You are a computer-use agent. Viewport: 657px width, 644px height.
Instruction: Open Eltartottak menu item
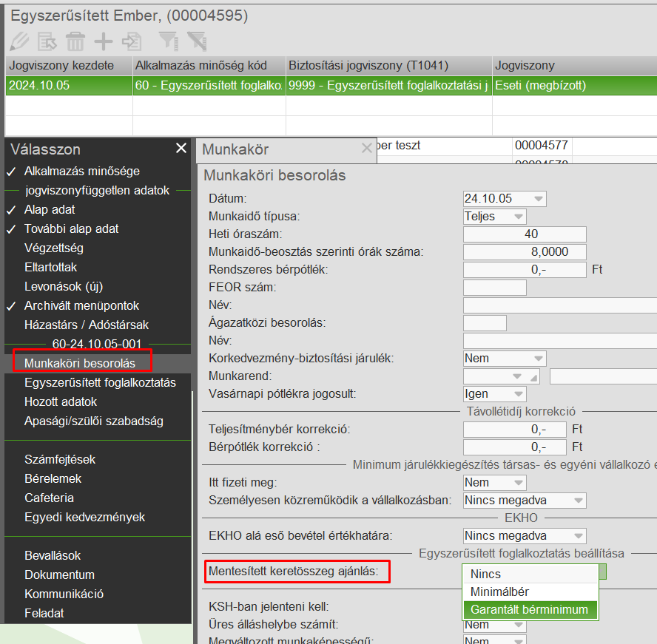pos(51,268)
